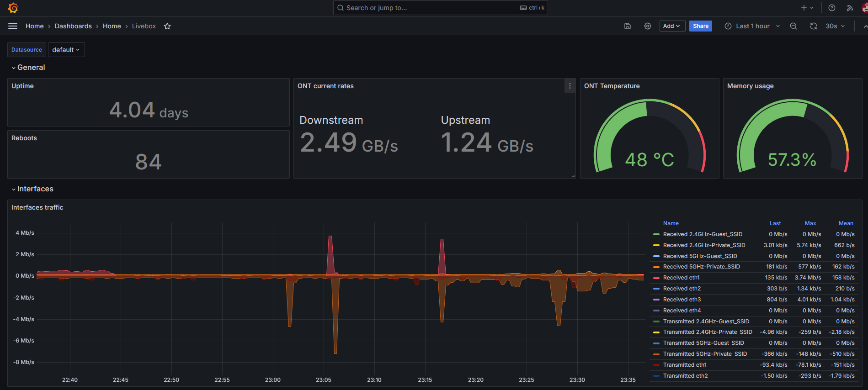Sort legend by Last column
Screen dimensions: 868x390
[x=775, y=223]
